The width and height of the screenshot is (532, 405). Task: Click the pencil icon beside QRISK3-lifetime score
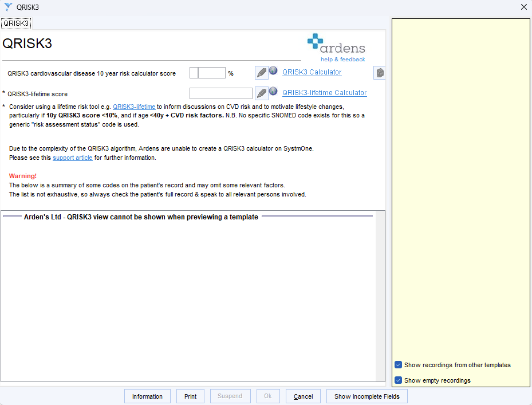pos(261,93)
